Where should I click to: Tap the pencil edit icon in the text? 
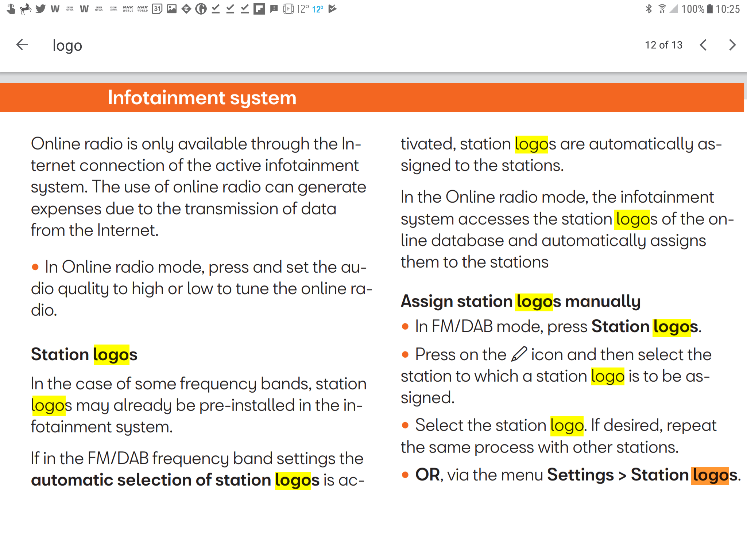[x=519, y=354]
